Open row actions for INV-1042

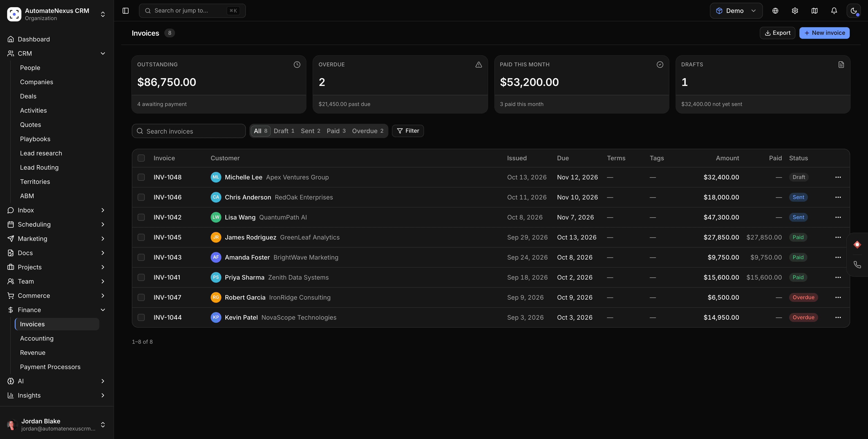click(838, 217)
